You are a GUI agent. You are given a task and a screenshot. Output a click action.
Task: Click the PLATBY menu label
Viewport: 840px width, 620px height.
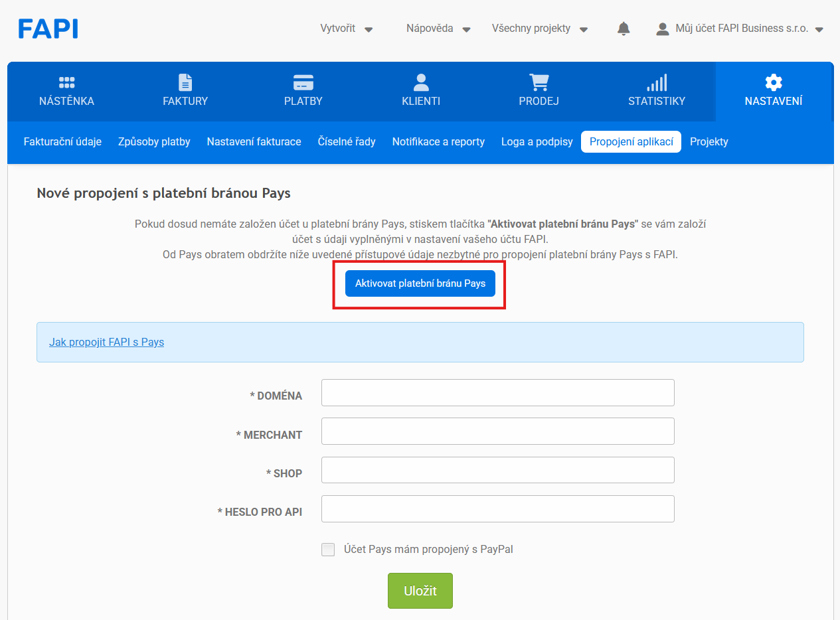(303, 102)
